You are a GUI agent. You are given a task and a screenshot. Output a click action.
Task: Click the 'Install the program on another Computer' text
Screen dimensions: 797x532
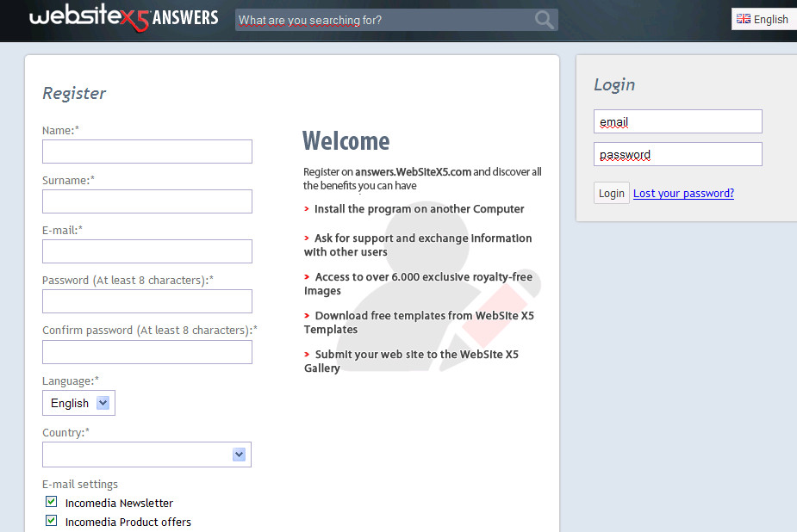419,208
